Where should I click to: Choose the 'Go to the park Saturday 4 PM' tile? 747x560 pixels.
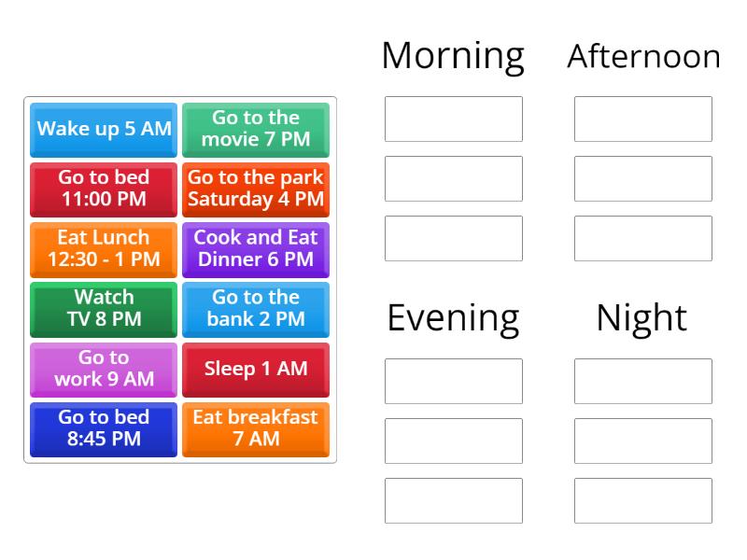(x=256, y=189)
